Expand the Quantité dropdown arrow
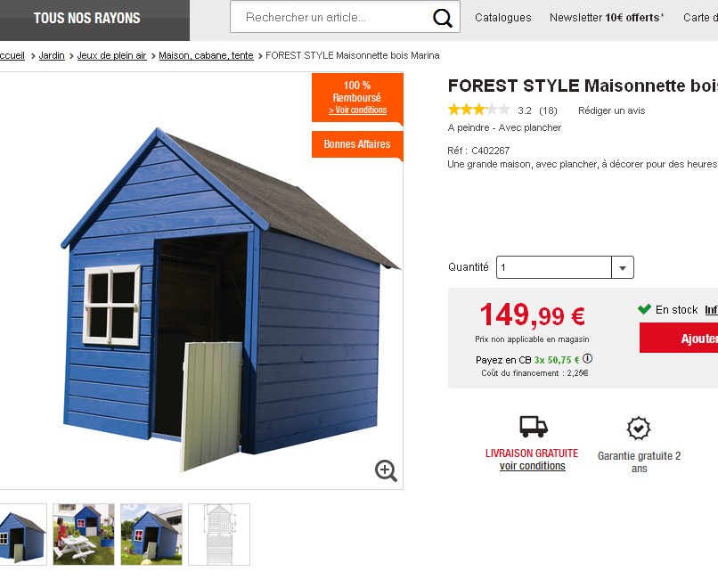 tap(623, 267)
